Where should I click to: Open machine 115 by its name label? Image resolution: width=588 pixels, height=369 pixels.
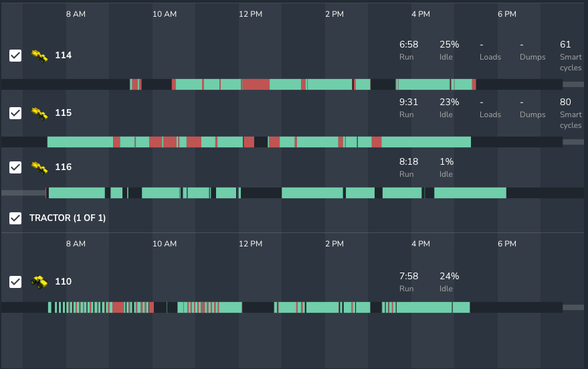[x=63, y=113]
